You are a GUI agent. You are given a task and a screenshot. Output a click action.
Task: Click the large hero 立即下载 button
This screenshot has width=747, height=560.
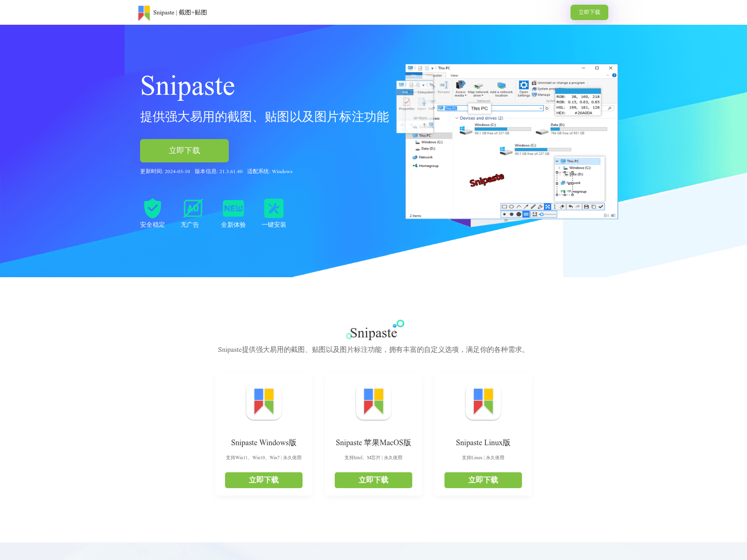[x=184, y=151]
